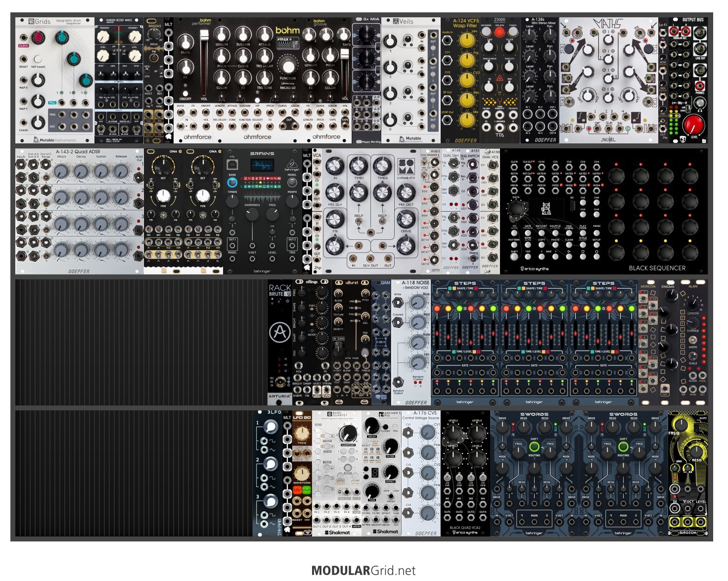This screenshot has height=581, width=728.
Task: Toggle the REVERBS button on Z5000
Action: point(486,32)
